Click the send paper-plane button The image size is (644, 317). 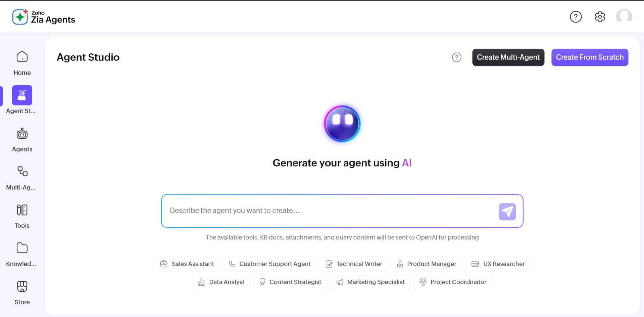[x=507, y=212]
